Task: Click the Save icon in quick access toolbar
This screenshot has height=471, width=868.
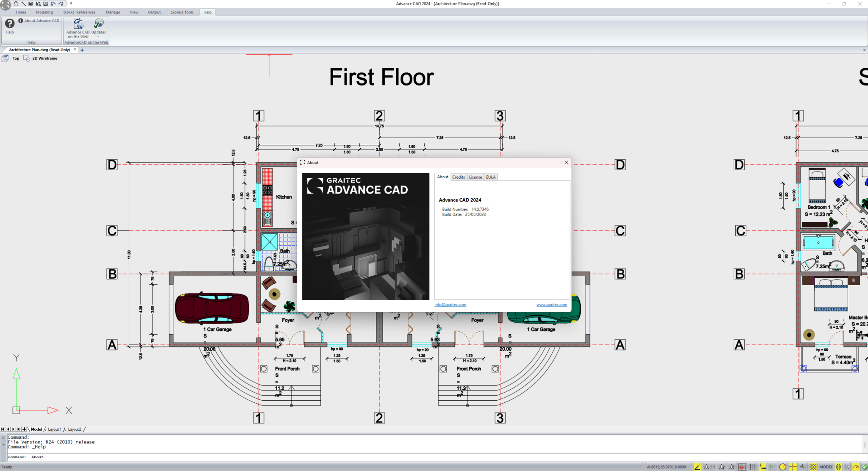Action: point(31,3)
